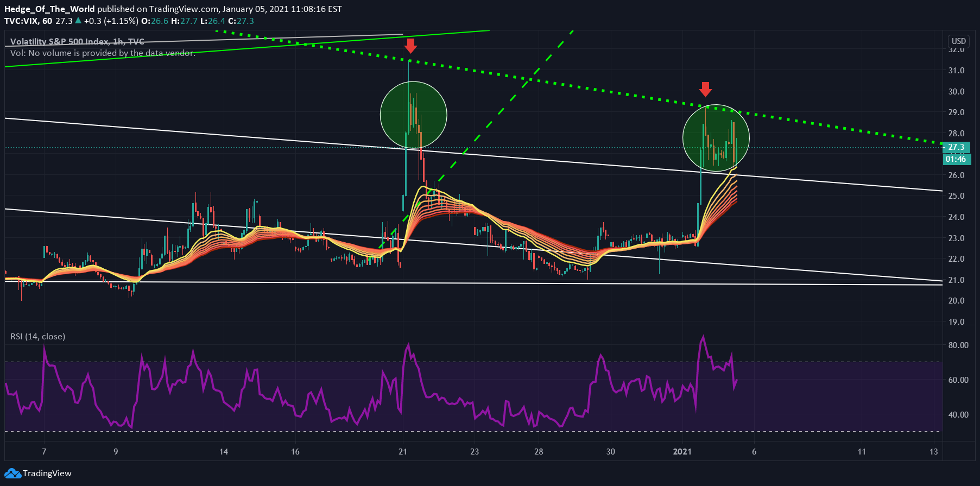The image size is (980, 486).
Task: Click the 26.0 price axis label
Action: coord(957,175)
